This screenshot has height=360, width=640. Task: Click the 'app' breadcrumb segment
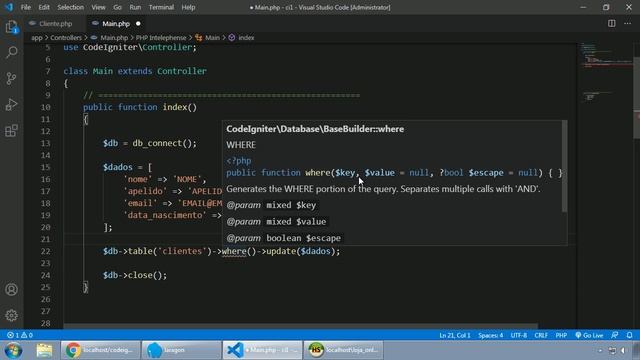pyautogui.click(x=37, y=38)
